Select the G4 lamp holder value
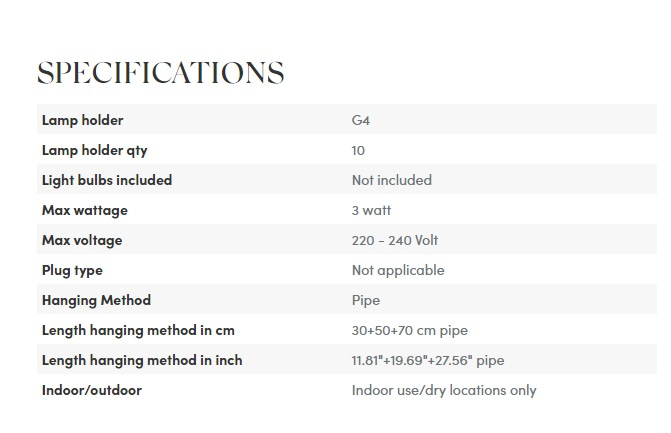The width and height of the screenshot is (671, 433). pos(362,120)
